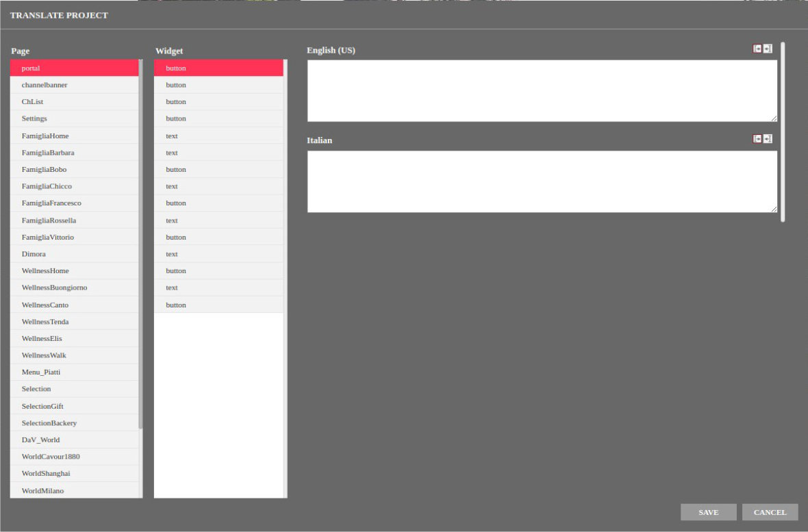Set Italian text direction right-to-left
Image resolution: width=808 pixels, height=532 pixels.
[768, 139]
